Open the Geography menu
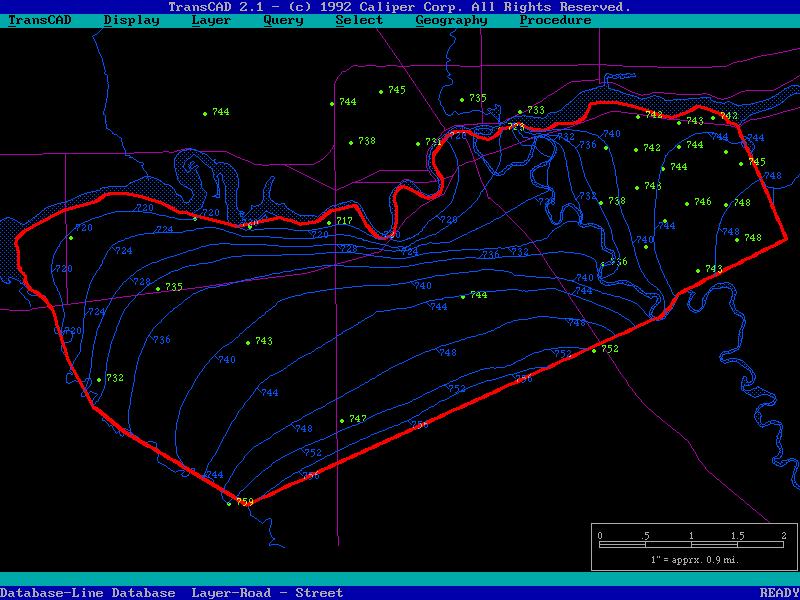Screen dimensions: 800x600 click(x=451, y=20)
